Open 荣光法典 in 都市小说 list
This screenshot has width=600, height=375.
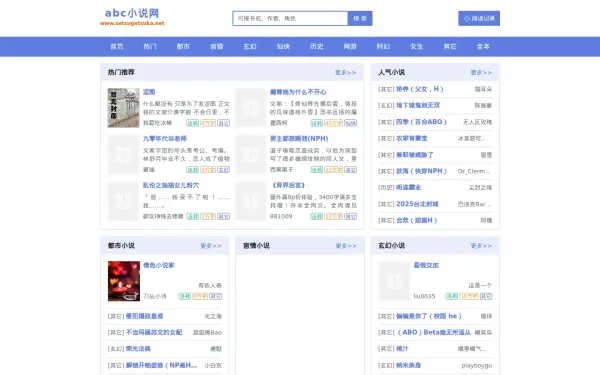coord(138,349)
